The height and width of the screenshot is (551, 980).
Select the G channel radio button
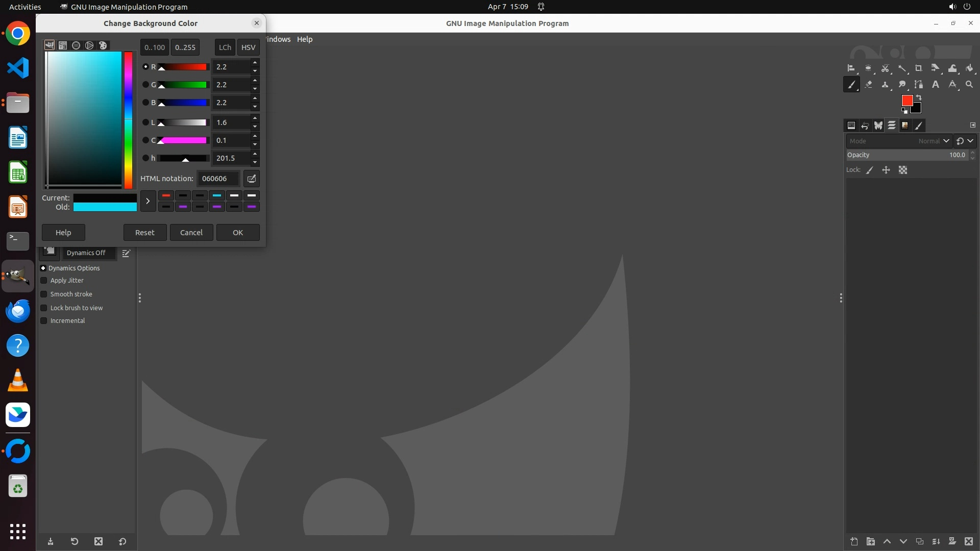click(x=145, y=85)
